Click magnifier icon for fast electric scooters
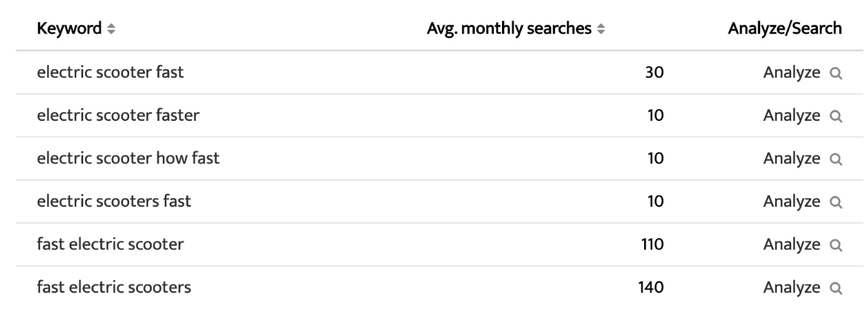Image resolution: width=868 pixels, height=311 pixels. tap(836, 288)
